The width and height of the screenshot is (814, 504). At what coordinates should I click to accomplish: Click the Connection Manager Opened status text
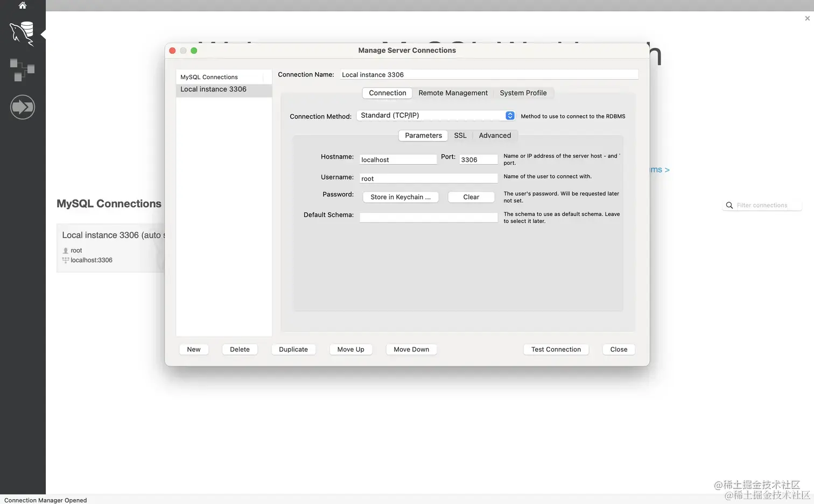point(45,500)
